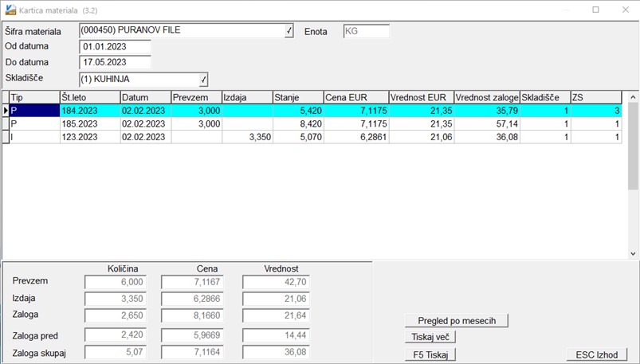Select the row with document 123.2023
This screenshot has height=364, width=640.
click(x=88, y=137)
